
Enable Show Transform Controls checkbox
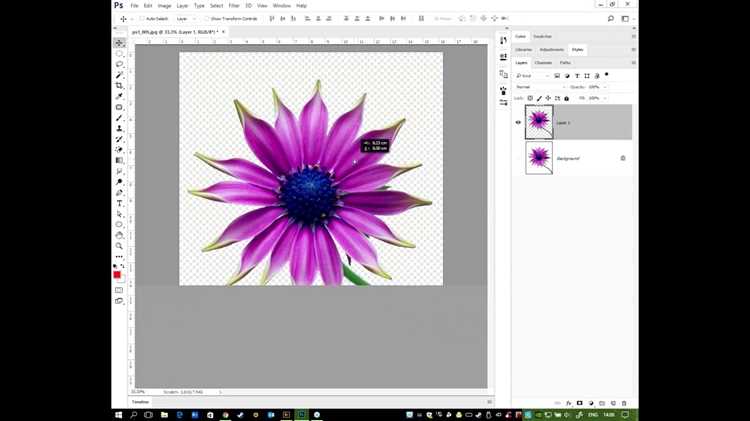point(207,19)
